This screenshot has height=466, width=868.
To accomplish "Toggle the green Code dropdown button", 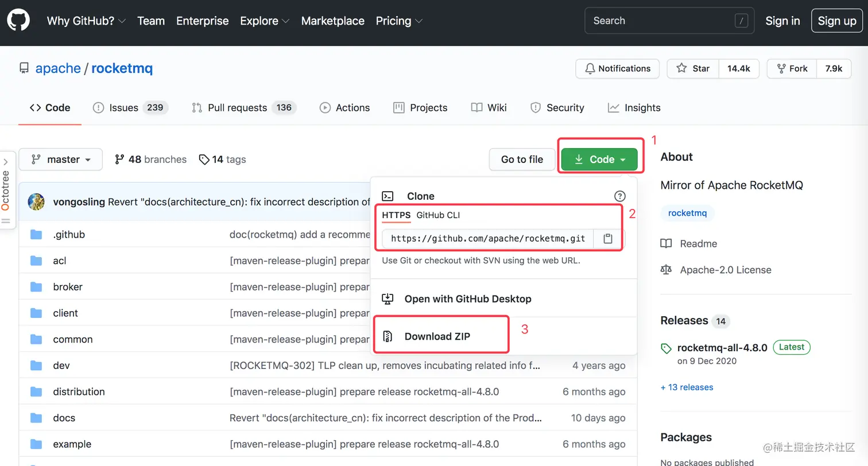I will point(599,159).
